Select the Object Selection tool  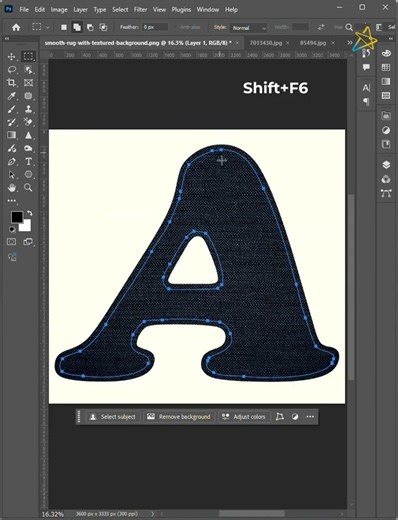tap(28, 70)
